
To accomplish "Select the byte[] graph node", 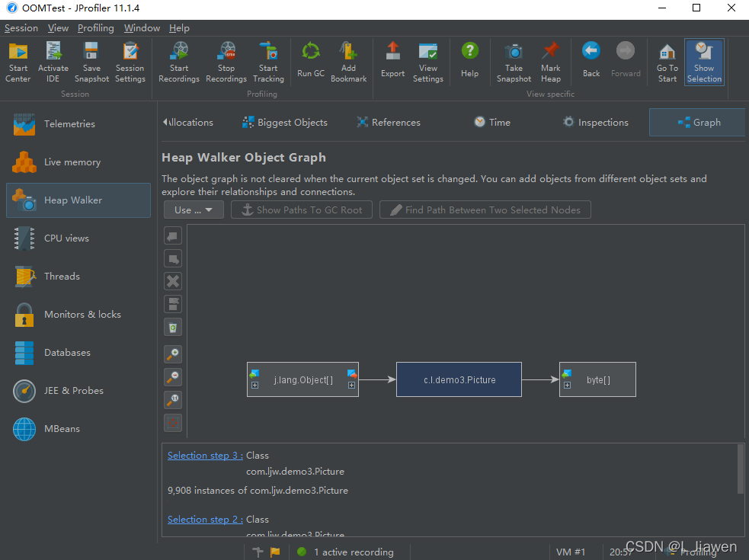I will pos(597,379).
